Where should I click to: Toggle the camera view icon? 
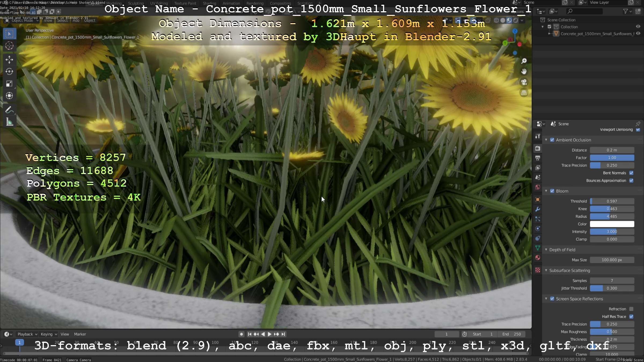[x=524, y=82]
